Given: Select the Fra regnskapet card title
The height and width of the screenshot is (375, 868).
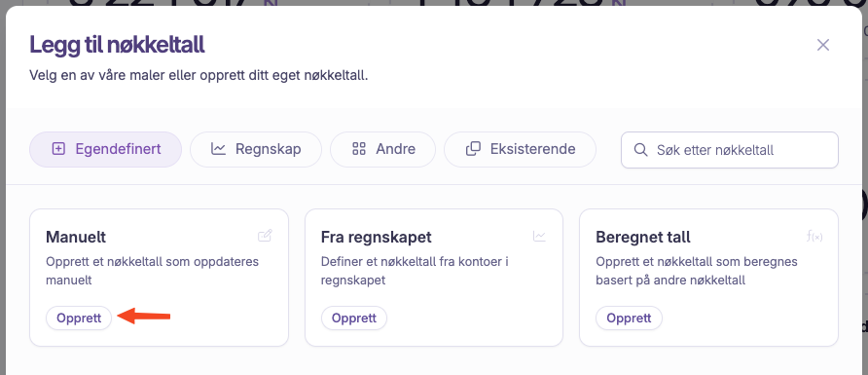Looking at the screenshot, I should tap(377, 237).
